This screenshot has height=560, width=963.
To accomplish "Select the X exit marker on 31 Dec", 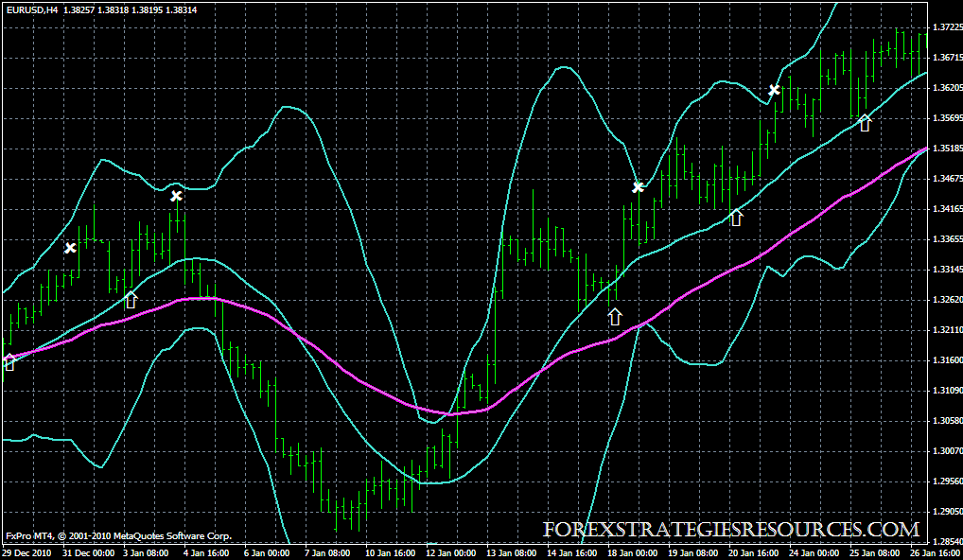I will (x=71, y=248).
